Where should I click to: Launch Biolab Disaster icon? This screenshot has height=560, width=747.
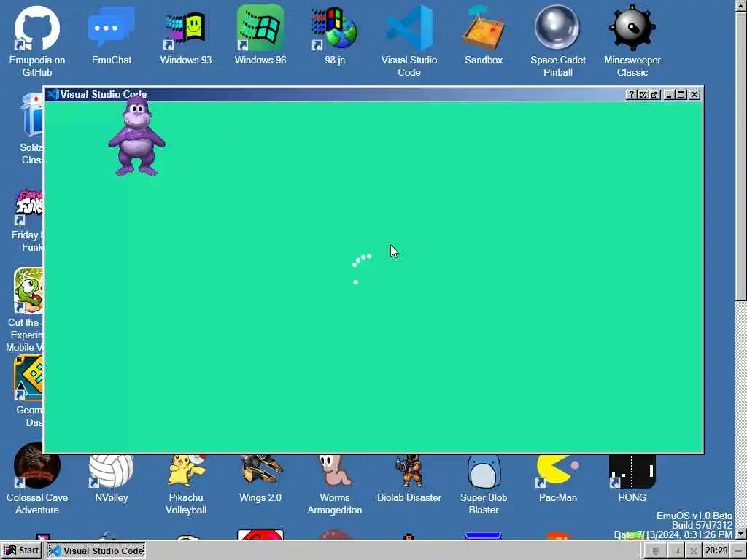pos(409,478)
